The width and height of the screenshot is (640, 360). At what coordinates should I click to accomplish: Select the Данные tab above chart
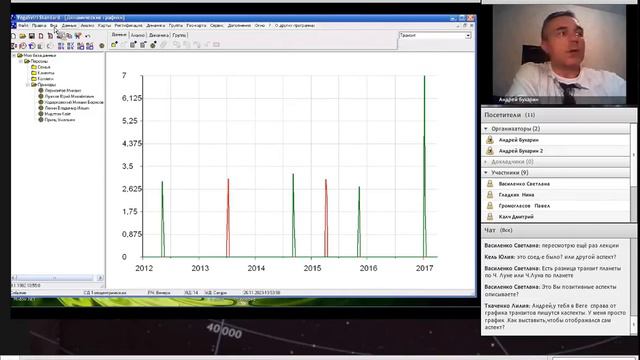[119, 35]
